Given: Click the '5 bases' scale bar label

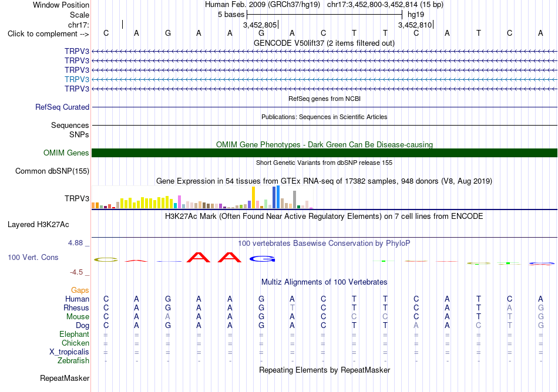Looking at the screenshot, I should click(x=231, y=15).
